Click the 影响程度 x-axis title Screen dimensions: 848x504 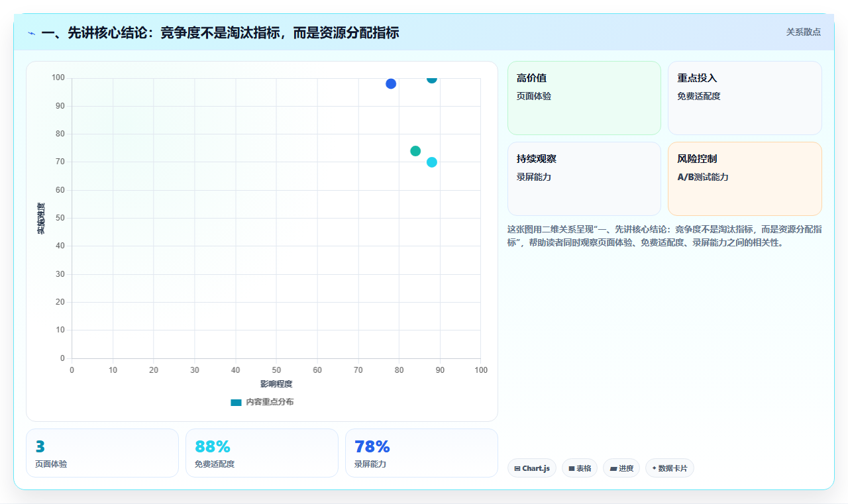point(276,384)
